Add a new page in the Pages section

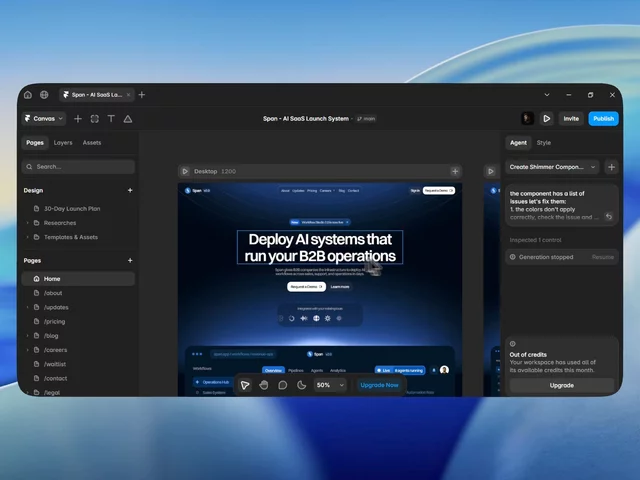coord(130,260)
